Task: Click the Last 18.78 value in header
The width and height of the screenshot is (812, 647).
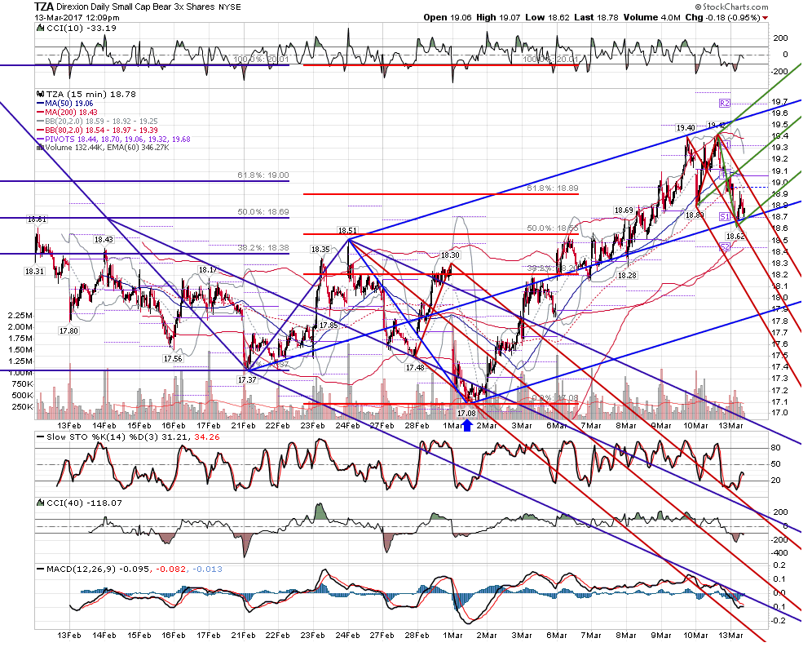Action: click(x=596, y=18)
